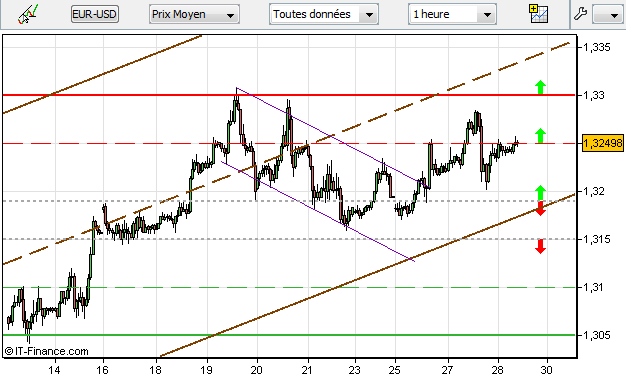Click the red down arrow just below 1,32

[541, 208]
